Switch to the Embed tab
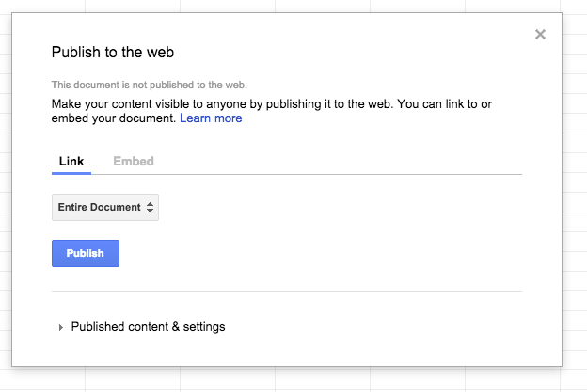The width and height of the screenshot is (587, 392). click(134, 161)
